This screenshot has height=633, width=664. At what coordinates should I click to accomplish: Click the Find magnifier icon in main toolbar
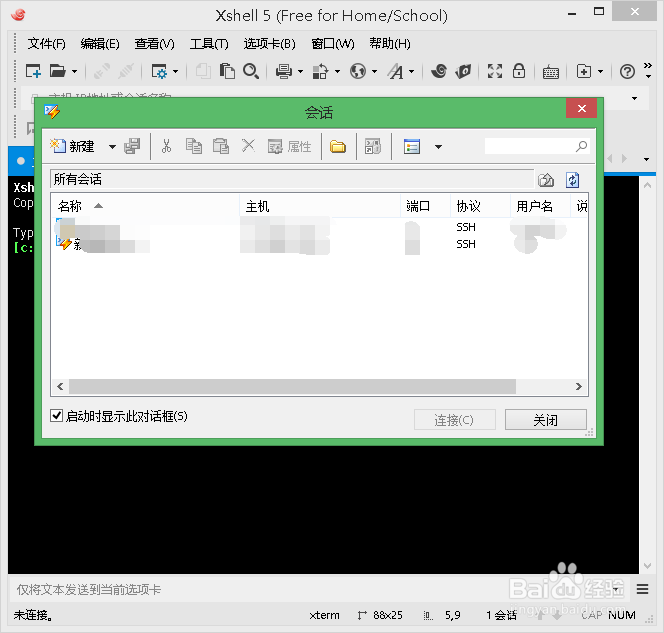click(251, 71)
